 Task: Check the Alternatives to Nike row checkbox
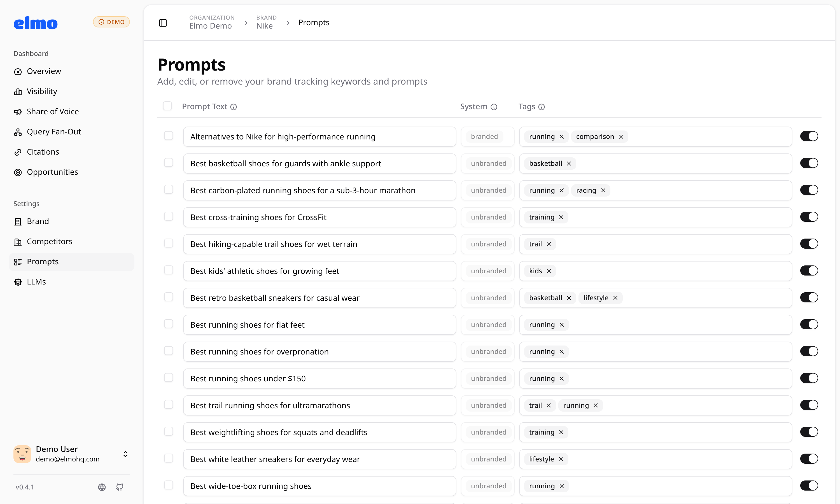tap(168, 136)
